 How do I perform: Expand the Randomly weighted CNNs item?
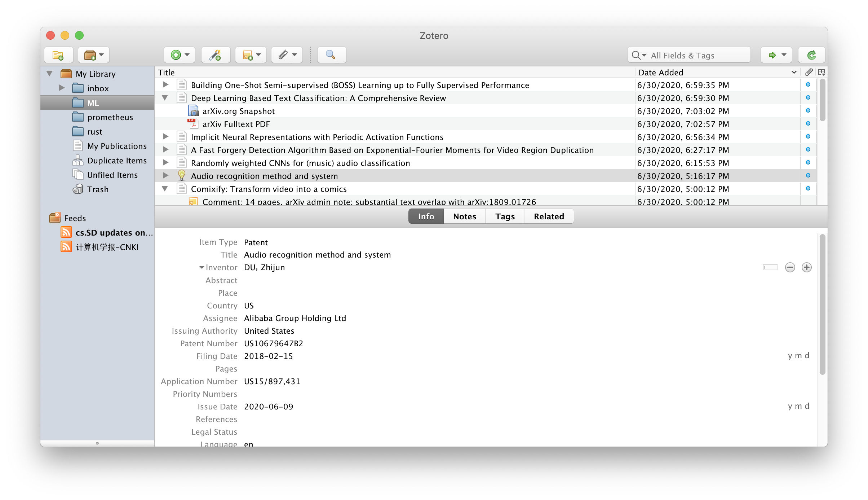tap(165, 163)
